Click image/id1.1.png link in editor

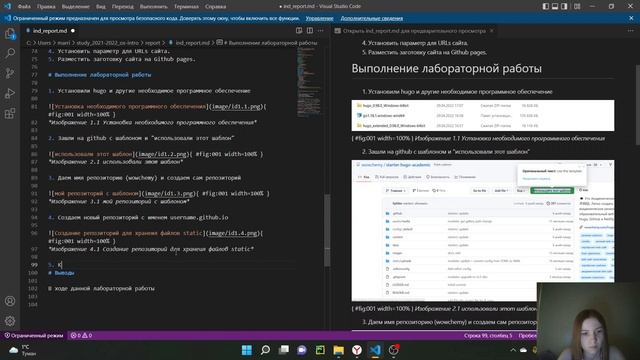click(x=236, y=107)
